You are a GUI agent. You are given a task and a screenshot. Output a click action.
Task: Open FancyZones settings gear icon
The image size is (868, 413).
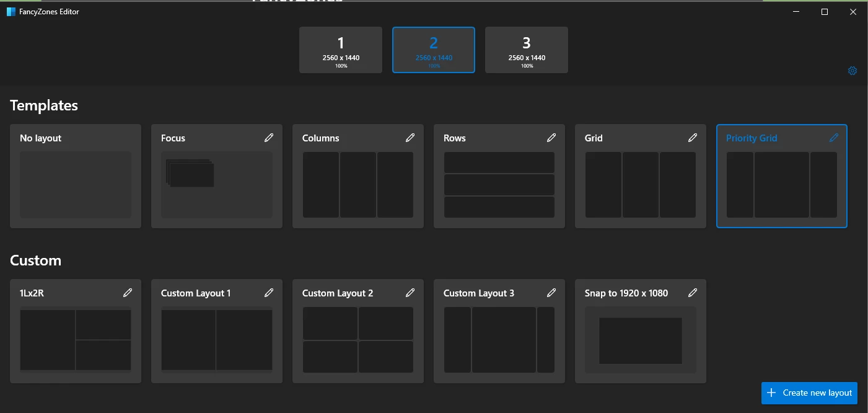tap(853, 71)
